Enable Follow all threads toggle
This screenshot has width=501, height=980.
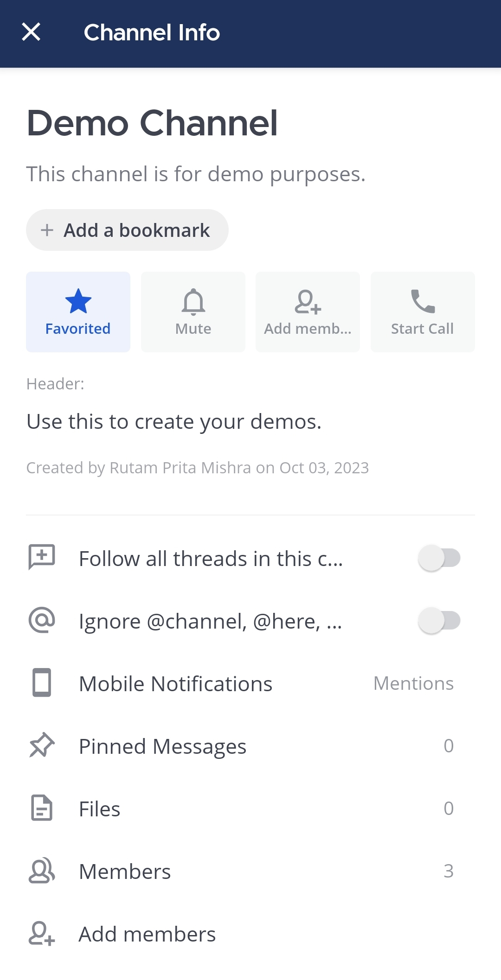point(439,558)
